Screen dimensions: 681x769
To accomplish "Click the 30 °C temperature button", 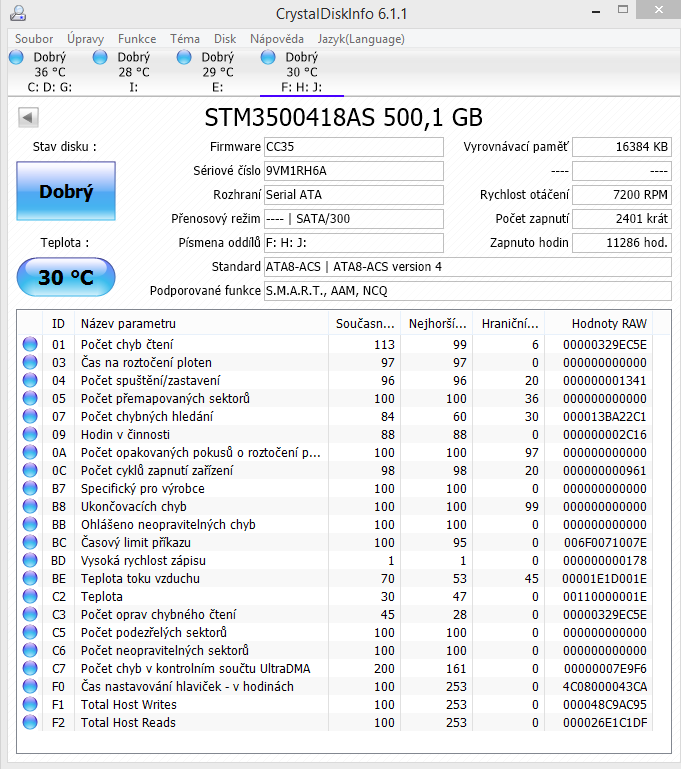I will (66, 277).
